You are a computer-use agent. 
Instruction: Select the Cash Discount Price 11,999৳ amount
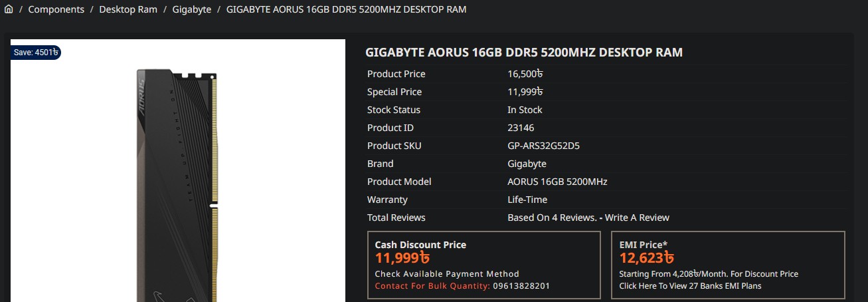[402, 258]
